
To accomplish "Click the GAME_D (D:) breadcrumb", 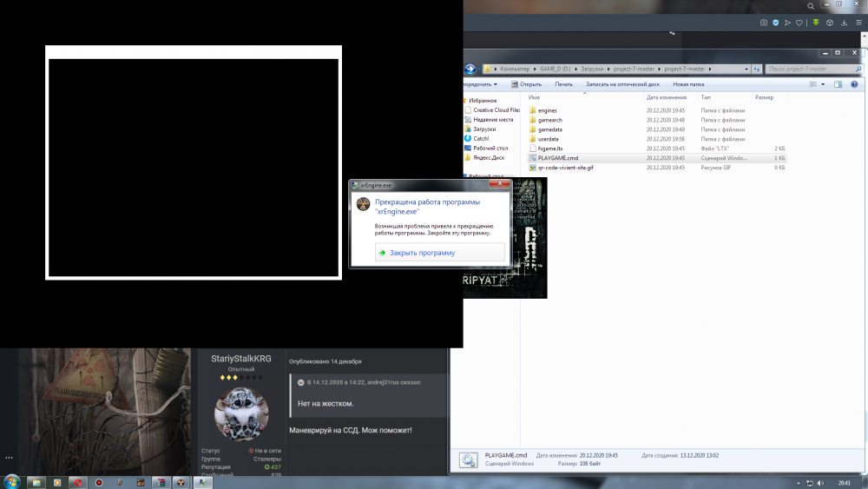I will (555, 69).
